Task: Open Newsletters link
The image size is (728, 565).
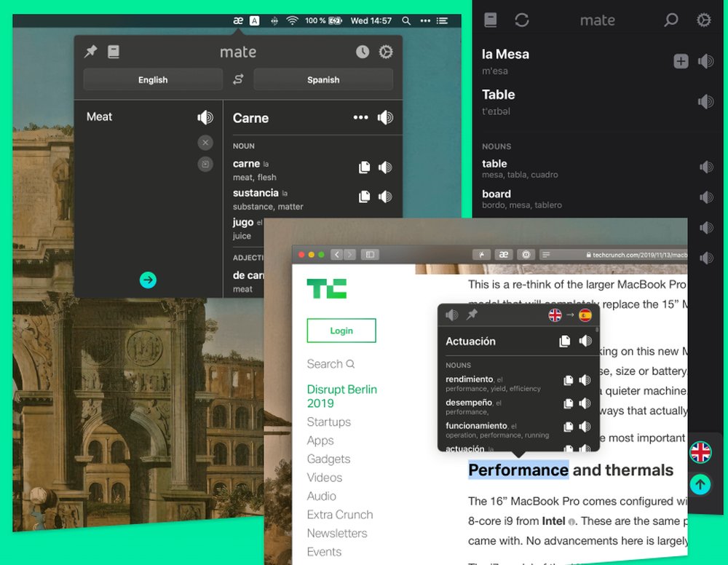Action: point(337,533)
